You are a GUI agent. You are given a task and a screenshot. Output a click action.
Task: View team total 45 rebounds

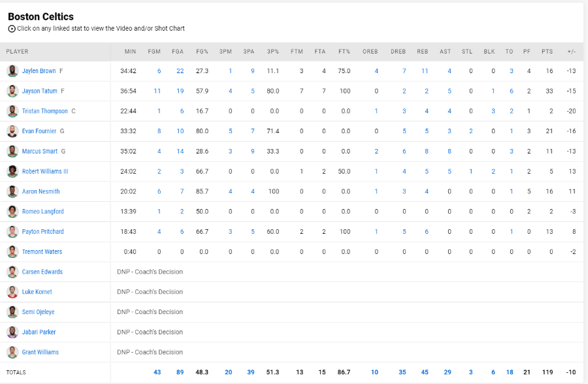[x=425, y=372]
